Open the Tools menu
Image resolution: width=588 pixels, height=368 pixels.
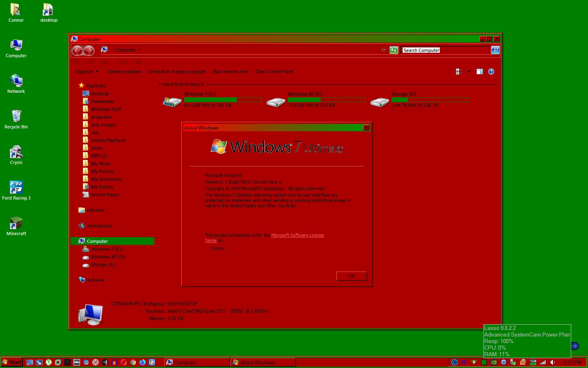click(122, 62)
